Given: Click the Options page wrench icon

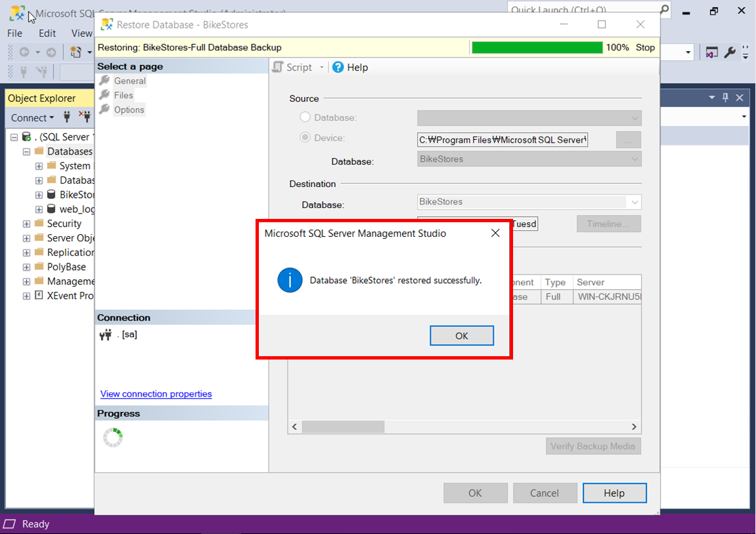Looking at the screenshot, I should (x=105, y=109).
